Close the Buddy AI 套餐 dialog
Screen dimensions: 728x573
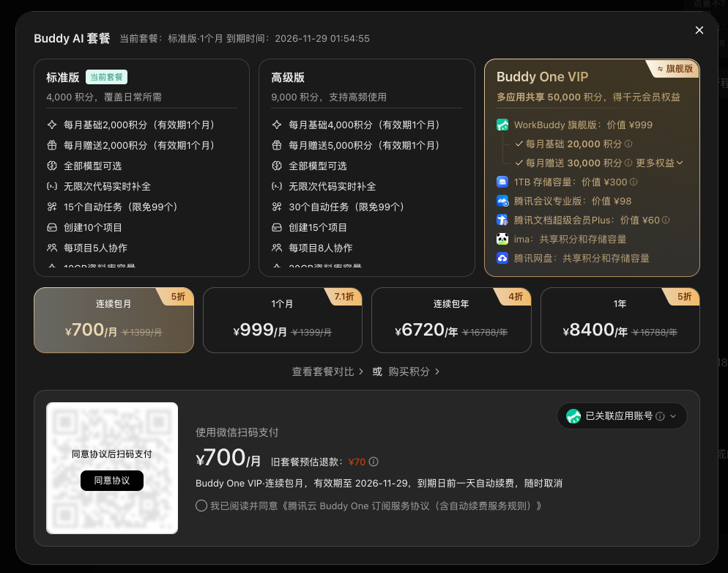699,30
